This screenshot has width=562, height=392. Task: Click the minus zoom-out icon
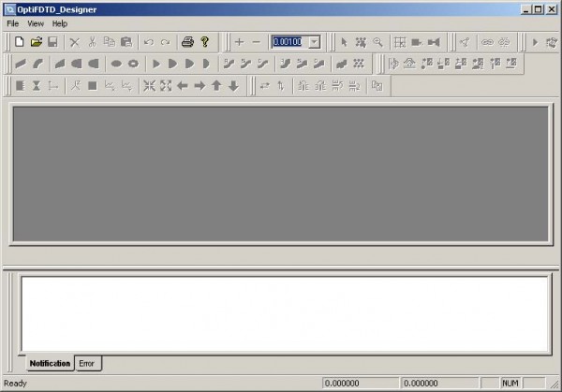pyautogui.click(x=256, y=42)
